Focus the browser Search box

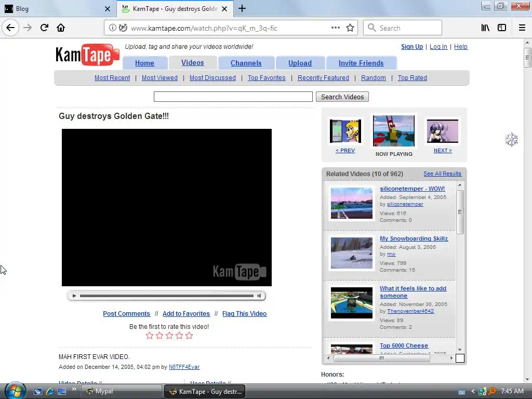(x=403, y=28)
